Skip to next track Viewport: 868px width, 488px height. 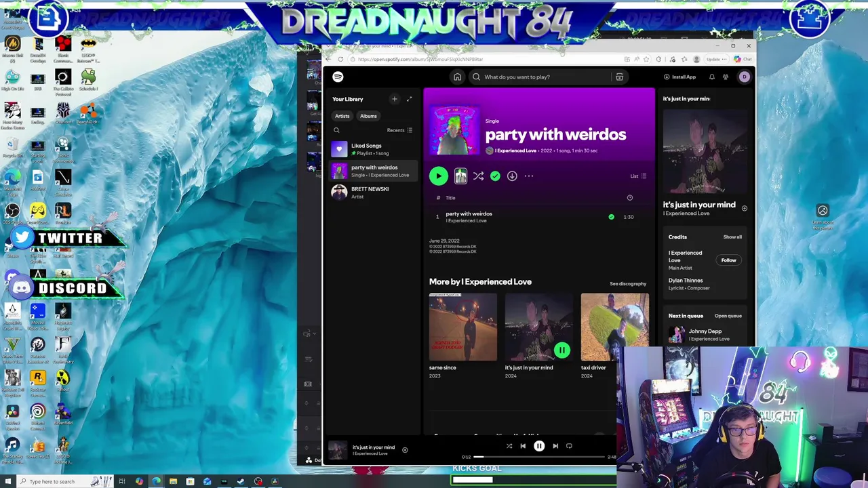555,446
